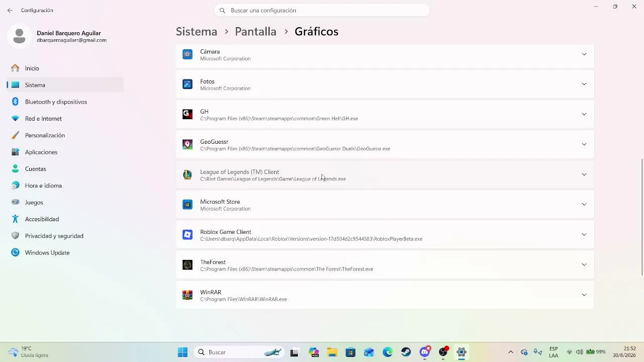644x362 pixels.
Task: Open Discord from the taskbar
Action: (x=425, y=352)
